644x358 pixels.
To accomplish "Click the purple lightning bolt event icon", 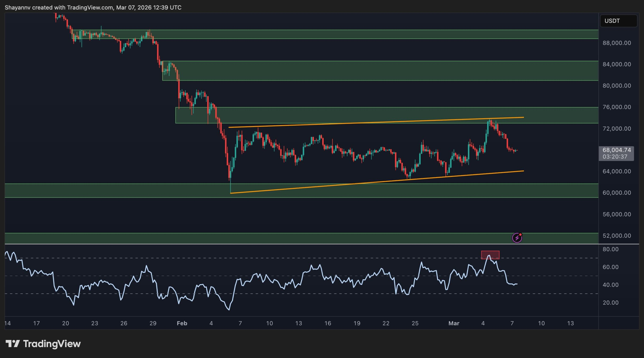I will point(517,238).
